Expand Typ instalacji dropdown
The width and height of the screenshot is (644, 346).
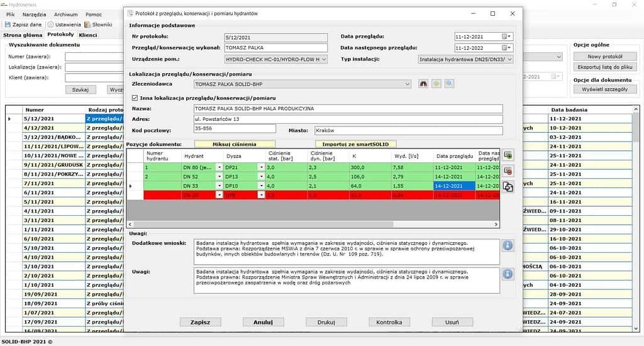(x=509, y=60)
